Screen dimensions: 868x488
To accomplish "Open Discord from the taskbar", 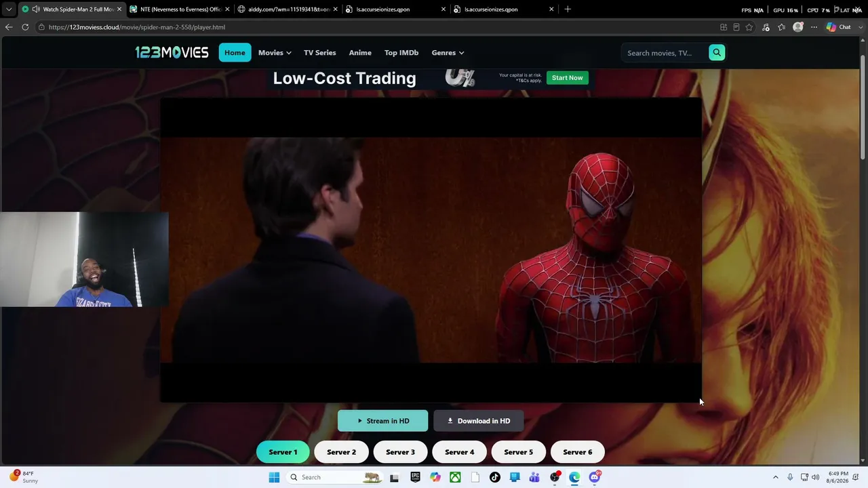I will (595, 477).
